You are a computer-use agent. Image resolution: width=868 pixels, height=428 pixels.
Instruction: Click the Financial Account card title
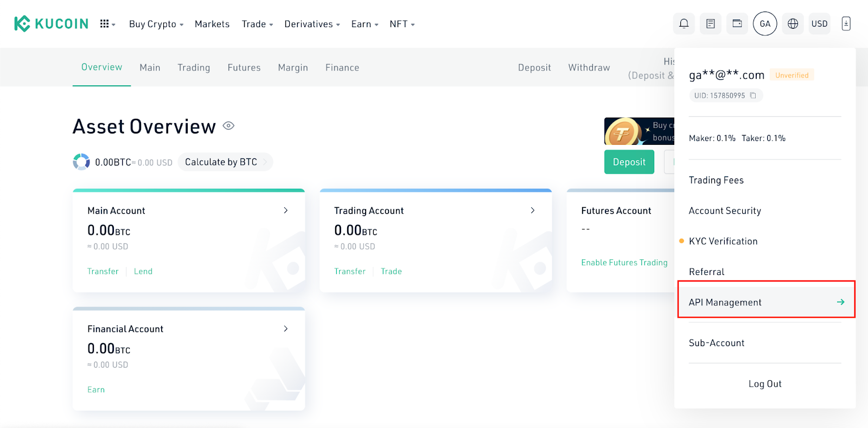(x=125, y=329)
